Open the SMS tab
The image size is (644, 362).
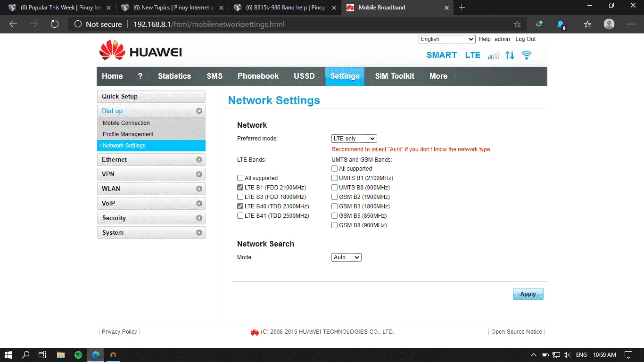click(x=215, y=76)
